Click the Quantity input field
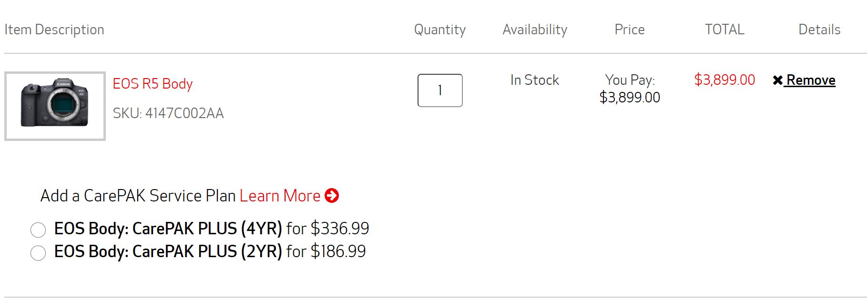The image size is (868, 300). 439,90
